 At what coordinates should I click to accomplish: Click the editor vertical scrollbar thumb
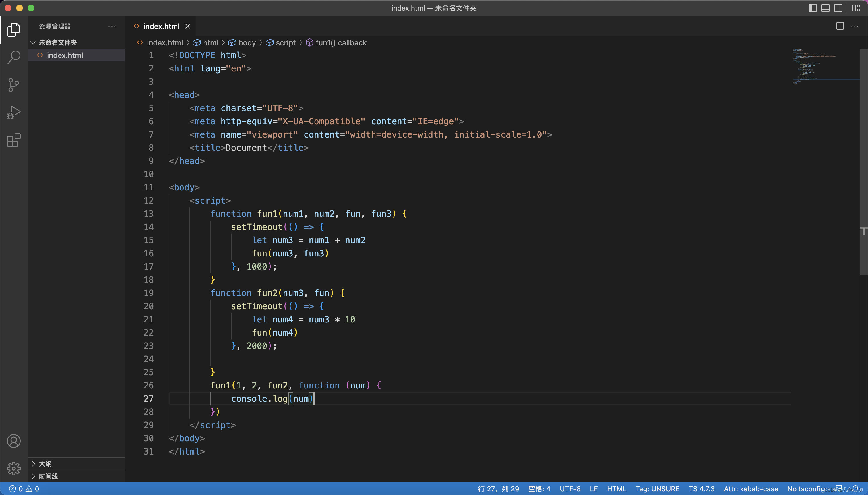click(x=864, y=161)
